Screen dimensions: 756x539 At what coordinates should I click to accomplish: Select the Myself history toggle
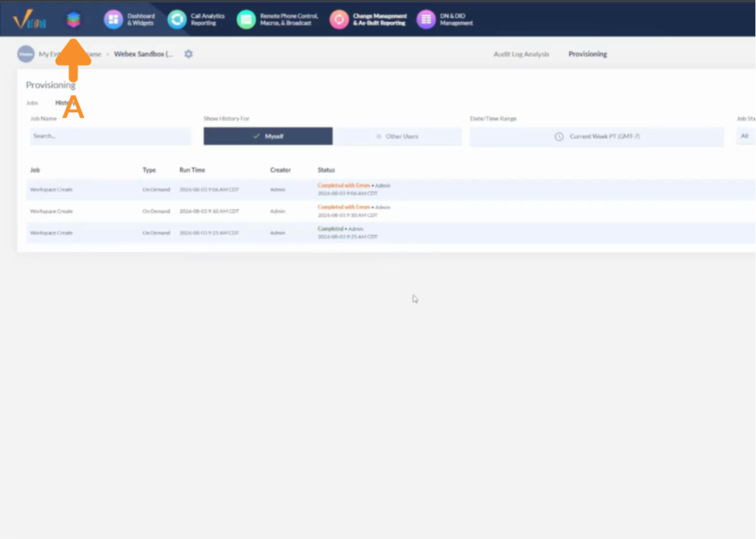pos(268,136)
